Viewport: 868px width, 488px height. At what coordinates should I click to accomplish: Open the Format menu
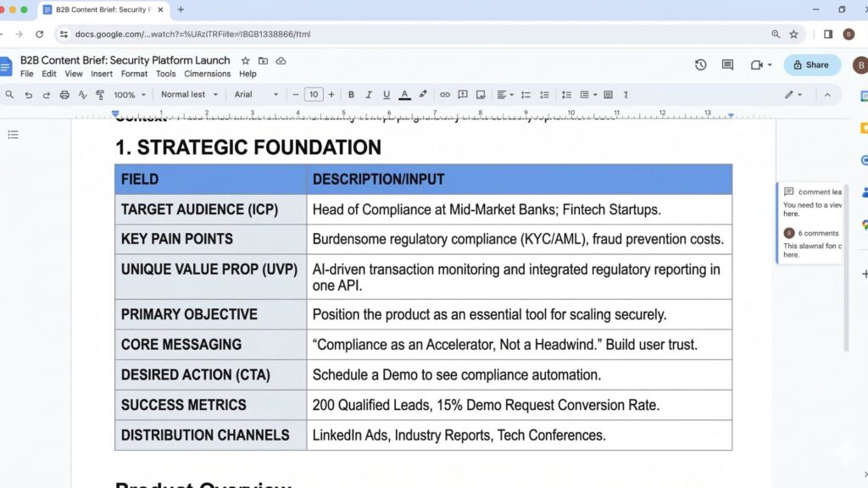134,74
